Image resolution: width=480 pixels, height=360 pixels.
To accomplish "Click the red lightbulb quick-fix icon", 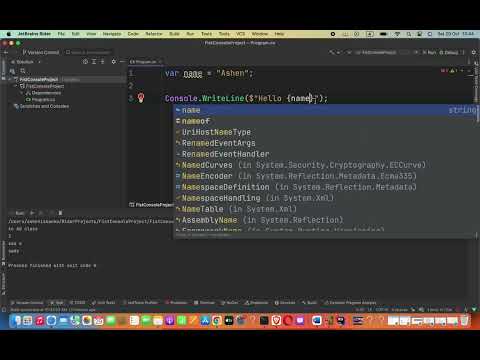I will [x=141, y=98].
